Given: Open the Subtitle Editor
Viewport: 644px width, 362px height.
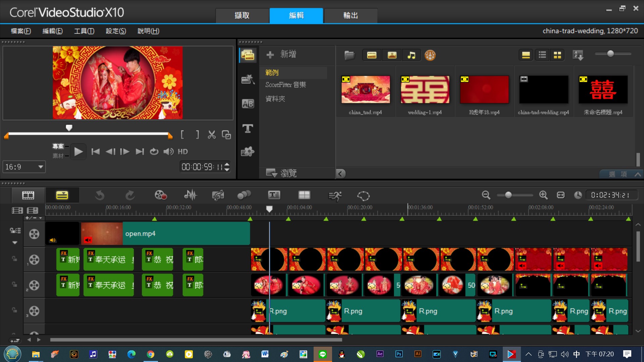Looking at the screenshot, I should click(x=274, y=195).
